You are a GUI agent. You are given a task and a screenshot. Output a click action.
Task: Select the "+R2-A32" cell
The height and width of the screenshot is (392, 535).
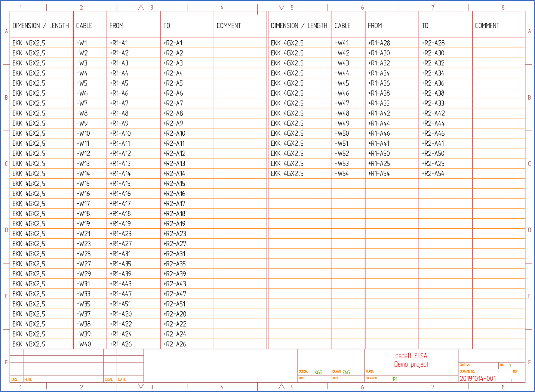[x=433, y=63]
